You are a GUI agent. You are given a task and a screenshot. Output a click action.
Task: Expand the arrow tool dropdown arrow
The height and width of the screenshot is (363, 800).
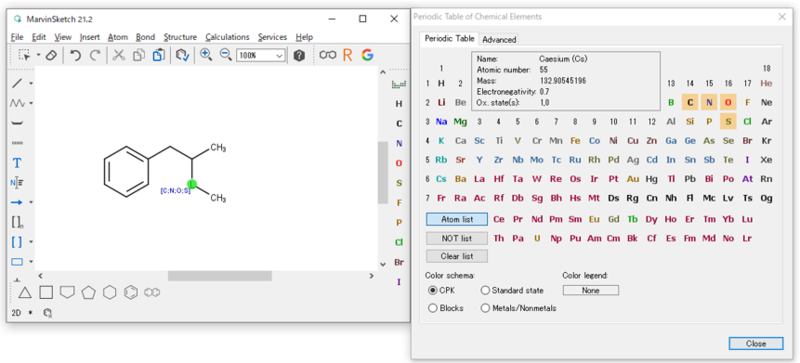coord(31,203)
